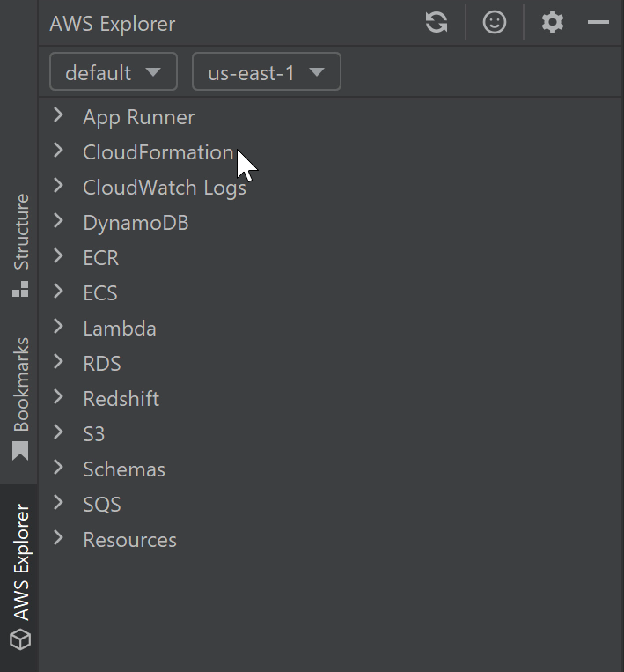
Task: Click the refresh AWS Explorer icon
Action: [x=437, y=23]
